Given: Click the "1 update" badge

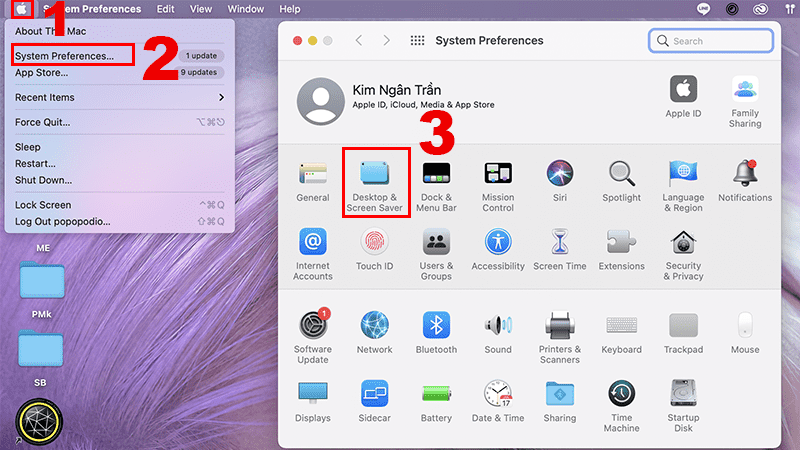Looking at the screenshot, I should pyautogui.click(x=201, y=56).
